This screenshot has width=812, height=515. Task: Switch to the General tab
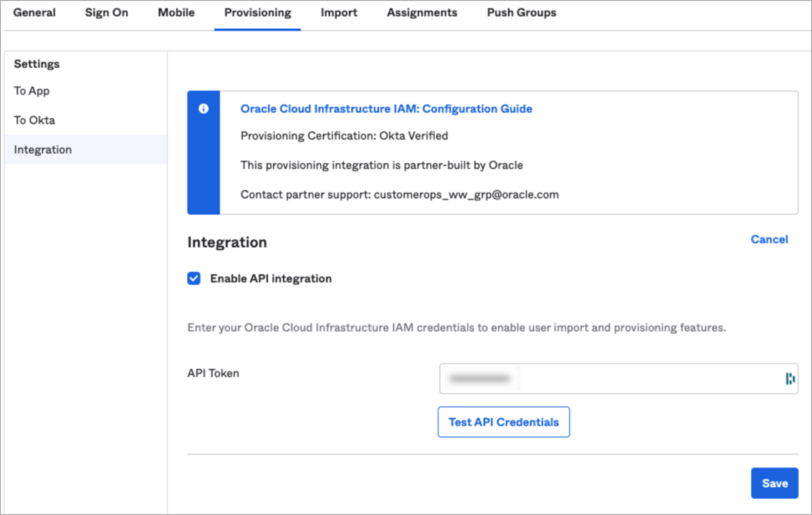click(34, 12)
